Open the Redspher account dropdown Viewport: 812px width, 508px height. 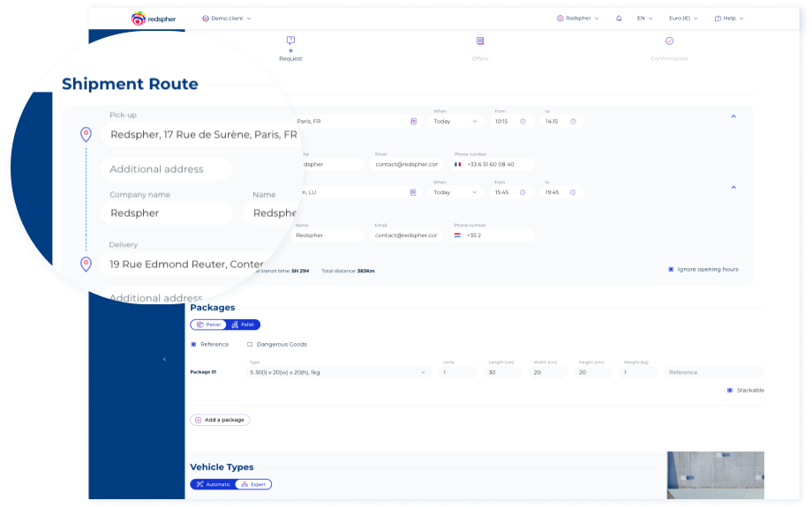point(577,19)
